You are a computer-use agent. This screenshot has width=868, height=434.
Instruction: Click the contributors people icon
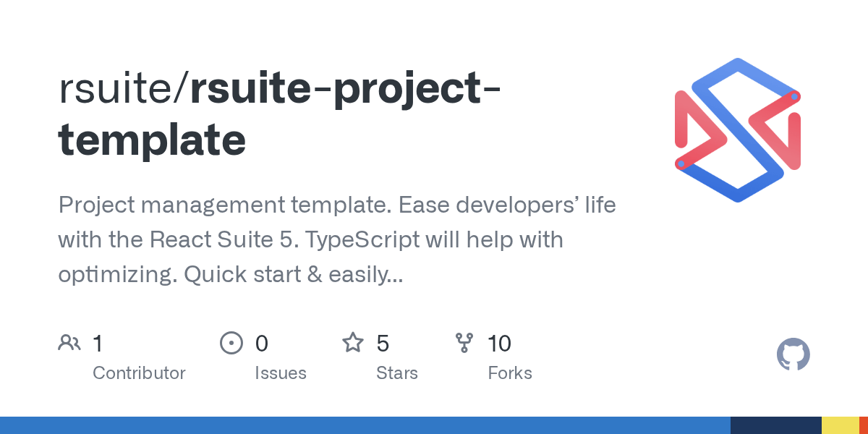[x=69, y=343]
